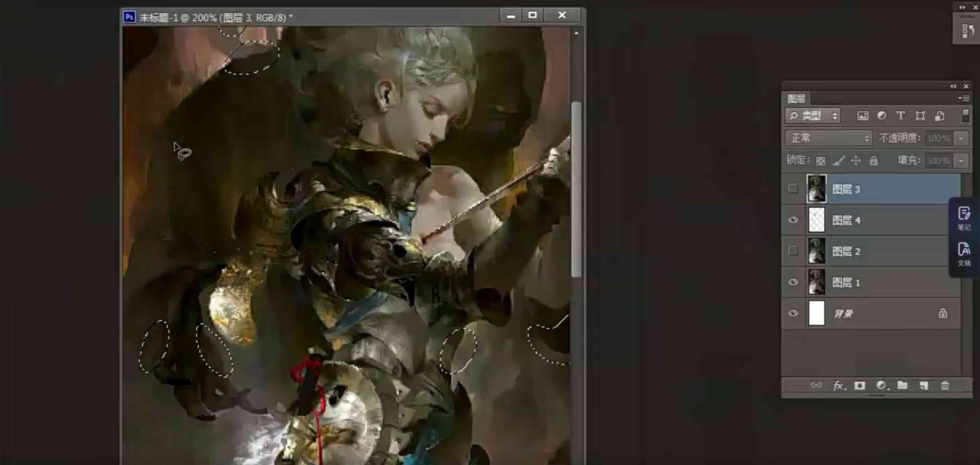Create new fill or adjustment layer
The width and height of the screenshot is (980, 465).
pos(882,385)
